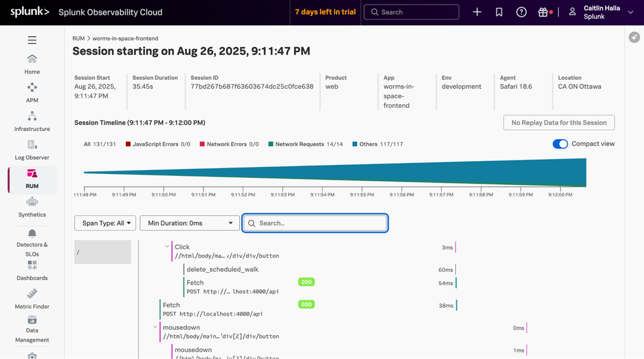Filter timeline by Network Errors
Screen dimensions: 644x359
click(229, 144)
